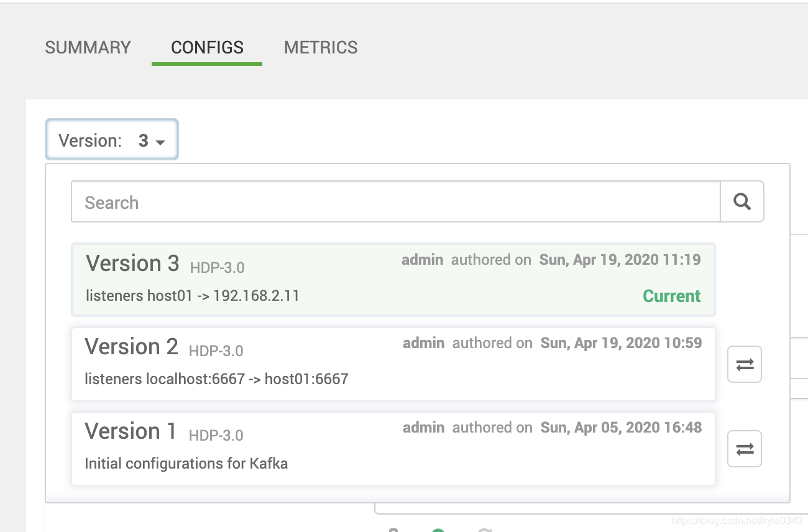Switch to the SUMMARY tab
808x532 pixels.
88,48
